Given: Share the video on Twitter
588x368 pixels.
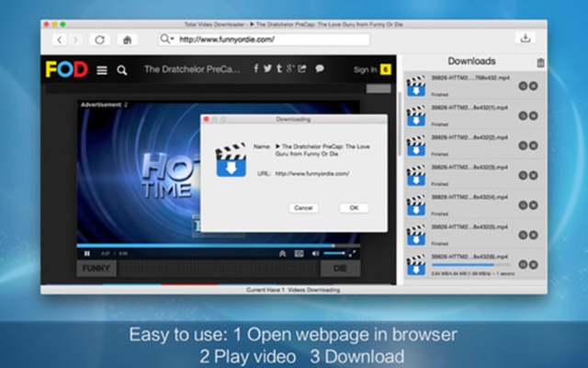Looking at the screenshot, I should coord(267,68).
